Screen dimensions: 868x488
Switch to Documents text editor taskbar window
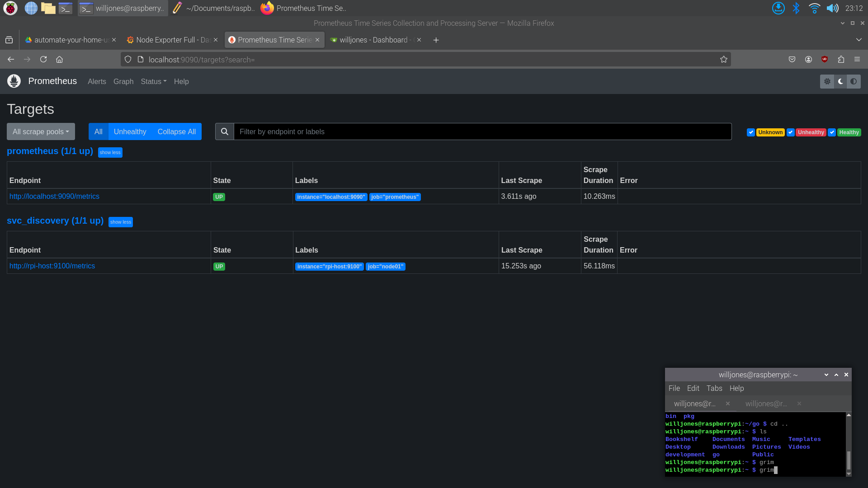coord(214,8)
